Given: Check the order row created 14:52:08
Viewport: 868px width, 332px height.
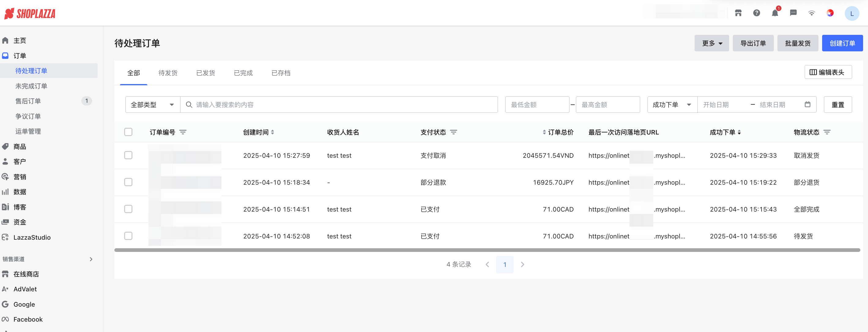Looking at the screenshot, I should coord(128,236).
